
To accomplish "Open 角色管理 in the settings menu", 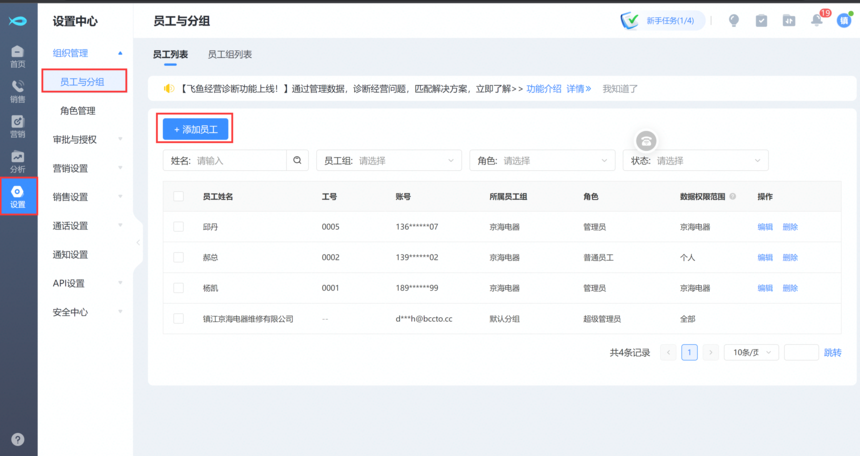I will click(x=78, y=111).
